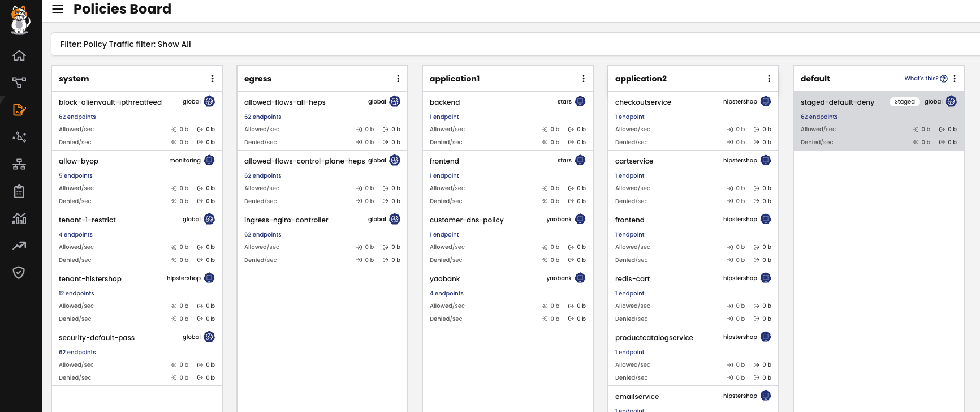
Task: Click the global icon on tenant-1-restrict
Action: 209,219
